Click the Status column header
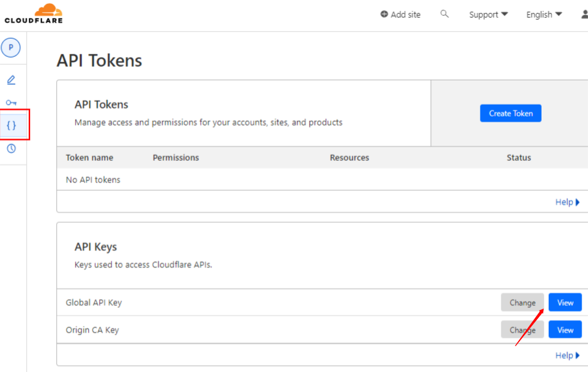Image resolution: width=588 pixels, height=372 pixels. point(519,158)
